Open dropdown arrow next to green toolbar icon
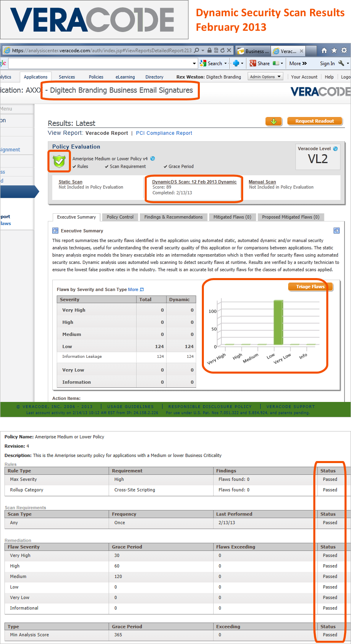351x644 pixels. tap(282, 64)
